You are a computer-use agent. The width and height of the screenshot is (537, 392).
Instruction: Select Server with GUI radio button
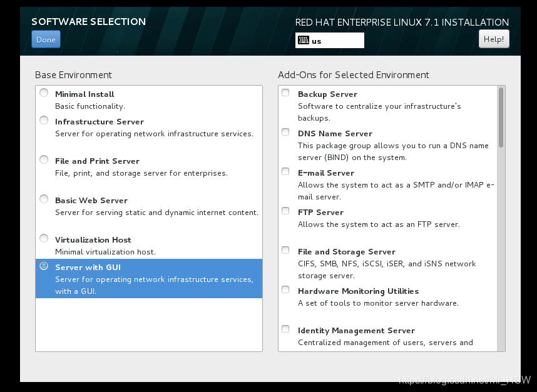[44, 266]
